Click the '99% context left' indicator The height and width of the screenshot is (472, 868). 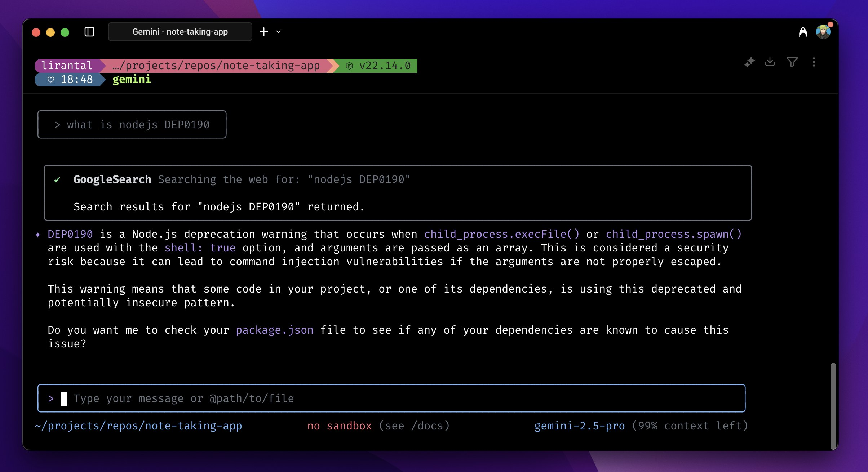(690, 426)
